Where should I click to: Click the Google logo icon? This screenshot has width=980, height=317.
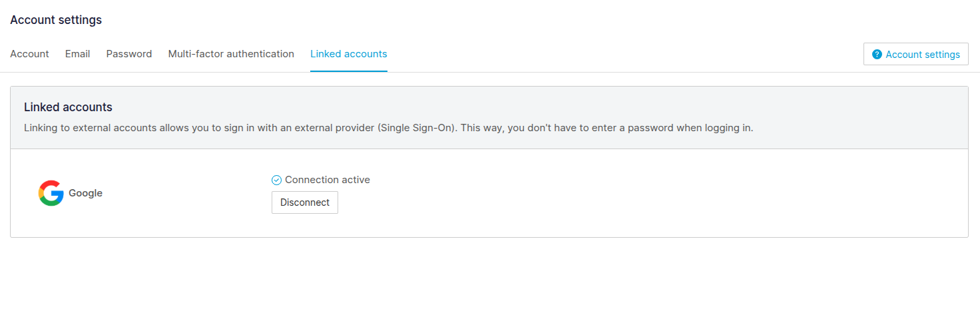coord(51,193)
